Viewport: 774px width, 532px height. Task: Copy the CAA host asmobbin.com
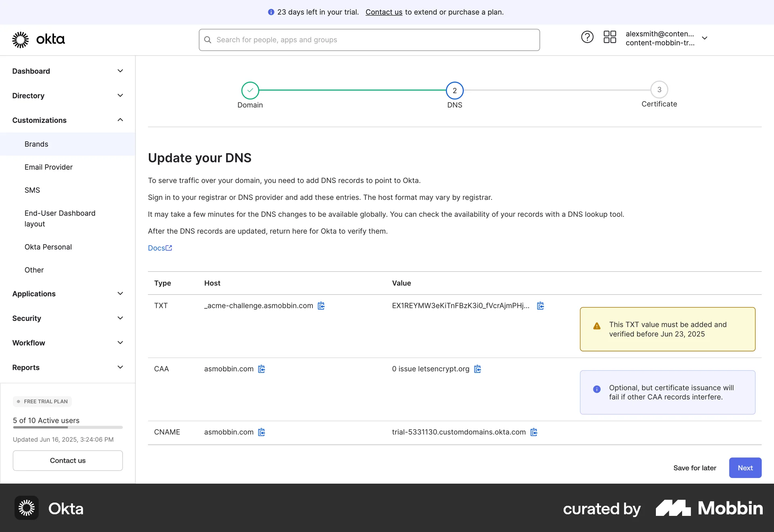(261, 369)
